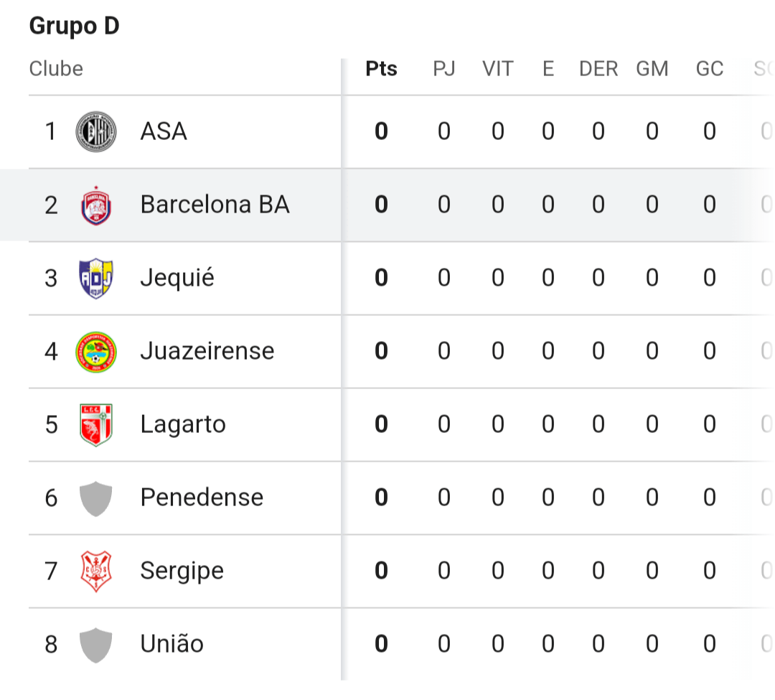Click the Grupo D heading
Image resolution: width=775 pixels, height=700 pixels.
(x=74, y=26)
